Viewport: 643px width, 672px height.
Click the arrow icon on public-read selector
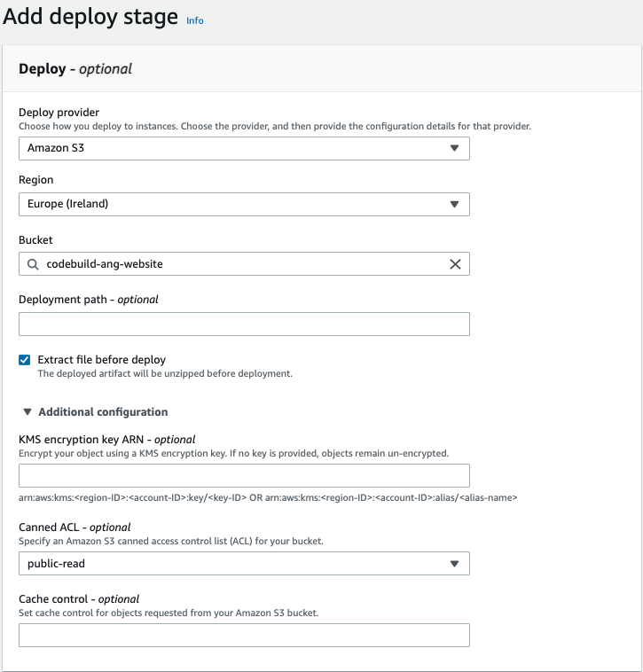click(x=454, y=563)
